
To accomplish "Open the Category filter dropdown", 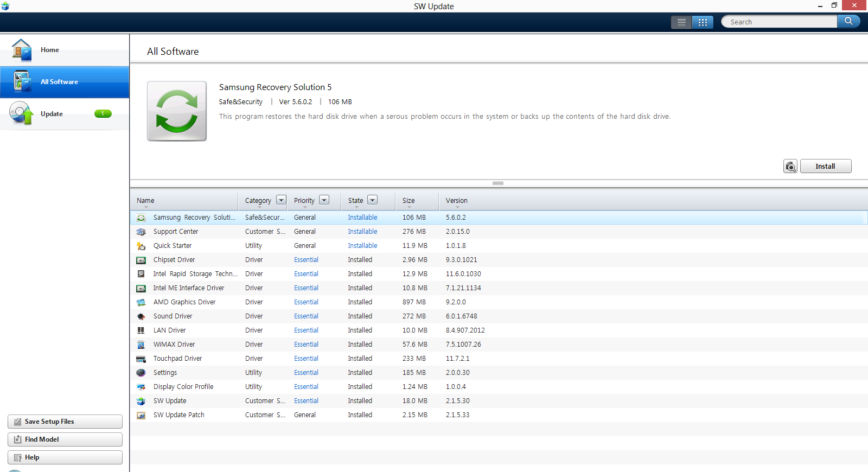I will click(x=281, y=200).
